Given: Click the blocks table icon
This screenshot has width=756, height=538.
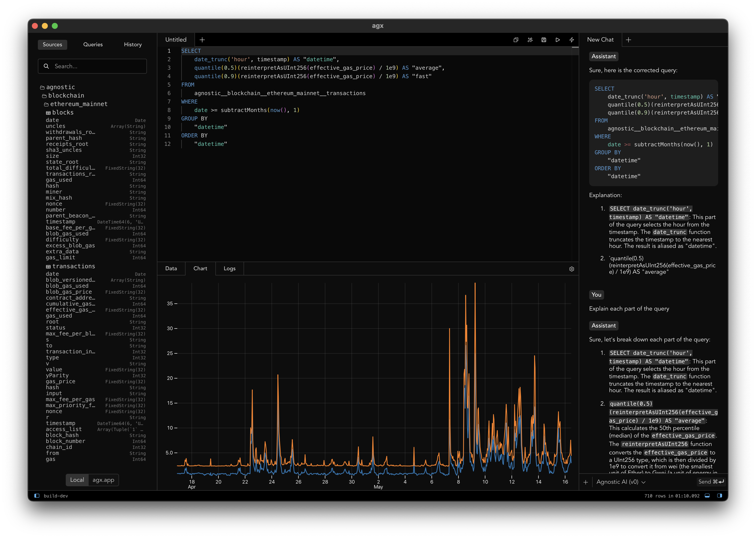Looking at the screenshot, I should click(x=48, y=113).
